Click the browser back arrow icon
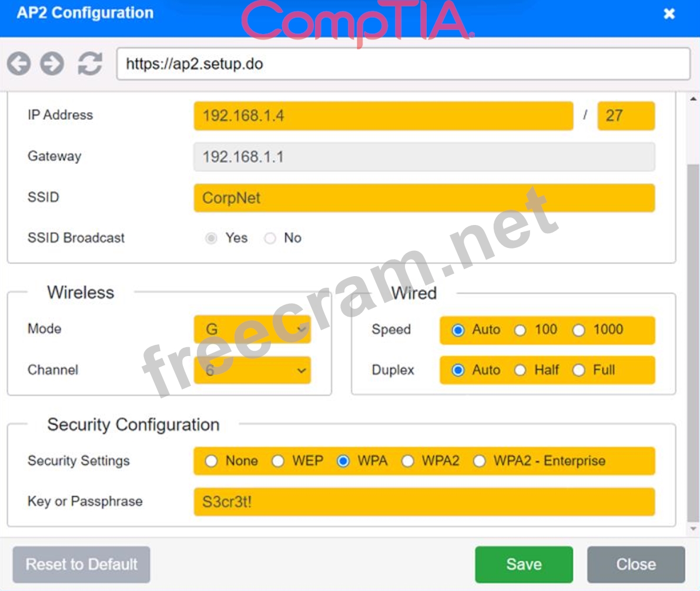The image size is (700, 591). pyautogui.click(x=19, y=63)
